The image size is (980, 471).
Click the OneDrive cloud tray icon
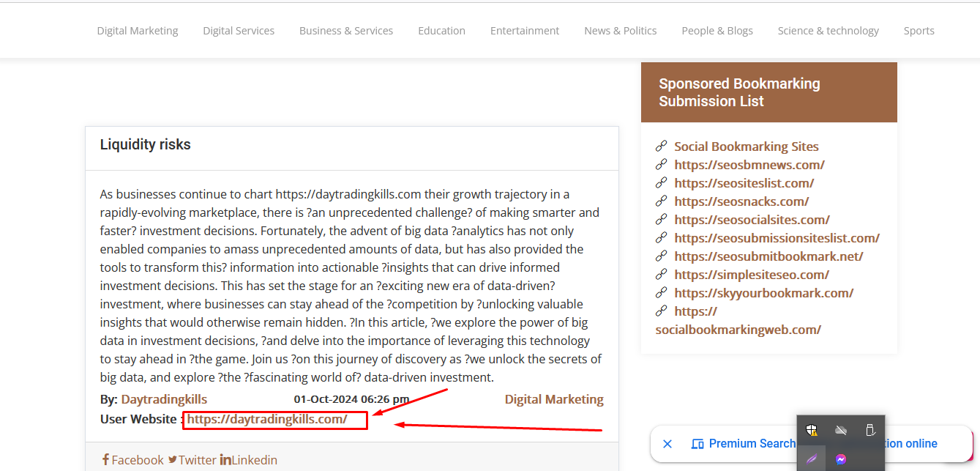[841, 430]
